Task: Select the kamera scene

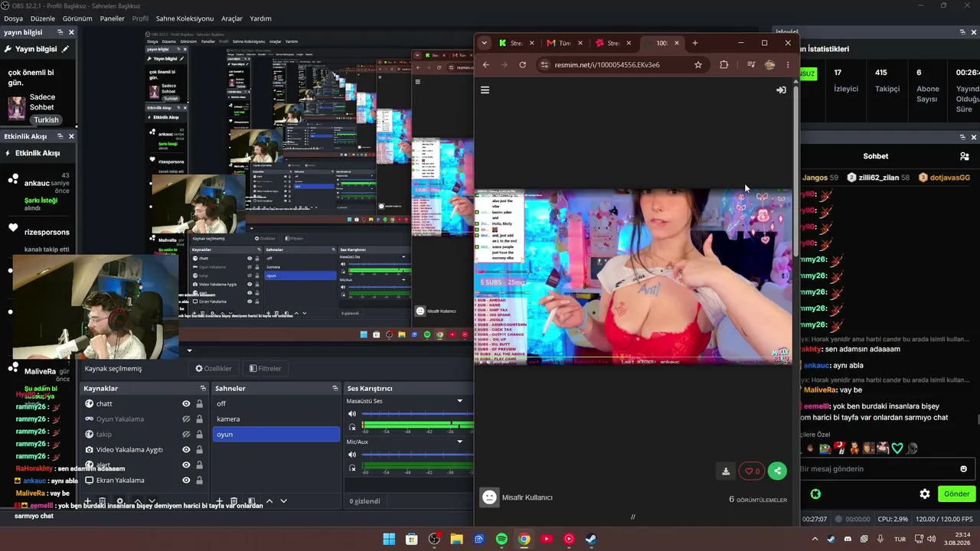Action: coord(276,419)
